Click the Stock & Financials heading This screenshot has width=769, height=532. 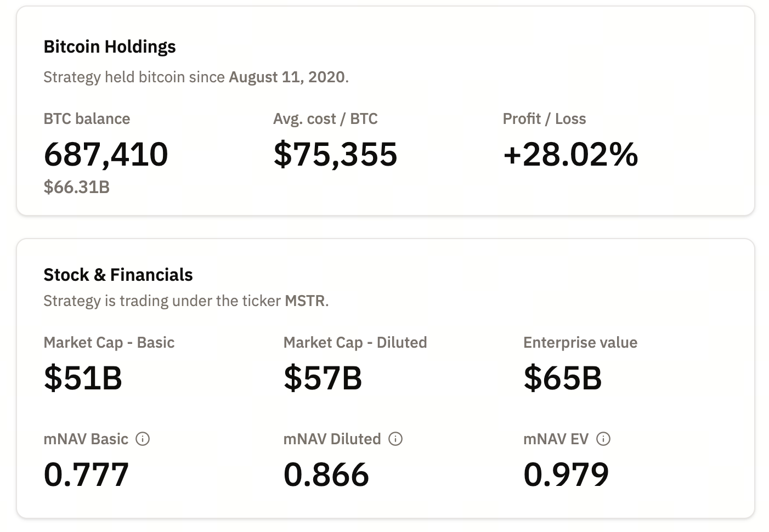click(x=118, y=275)
